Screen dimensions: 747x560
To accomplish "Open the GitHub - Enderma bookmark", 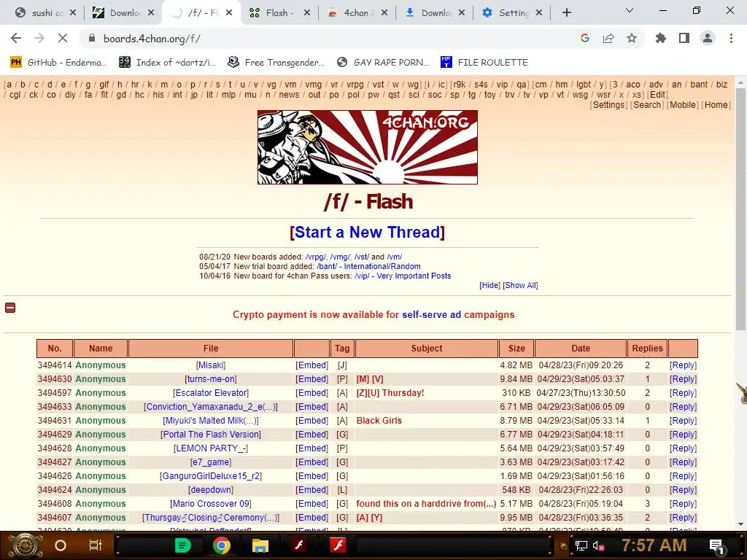I will click(58, 62).
